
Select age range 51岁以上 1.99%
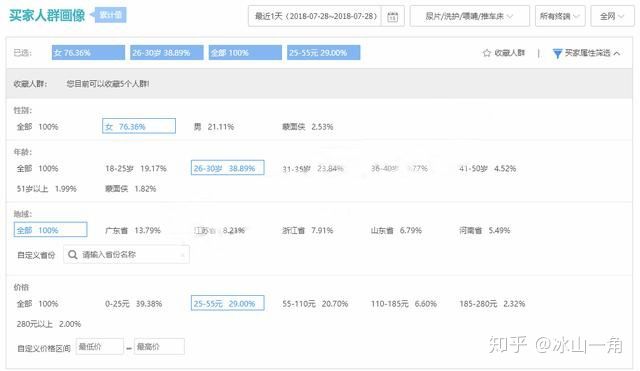tap(47, 189)
